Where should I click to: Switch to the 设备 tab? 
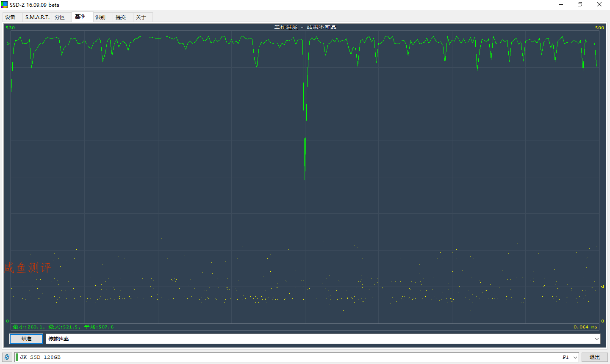[x=11, y=17]
